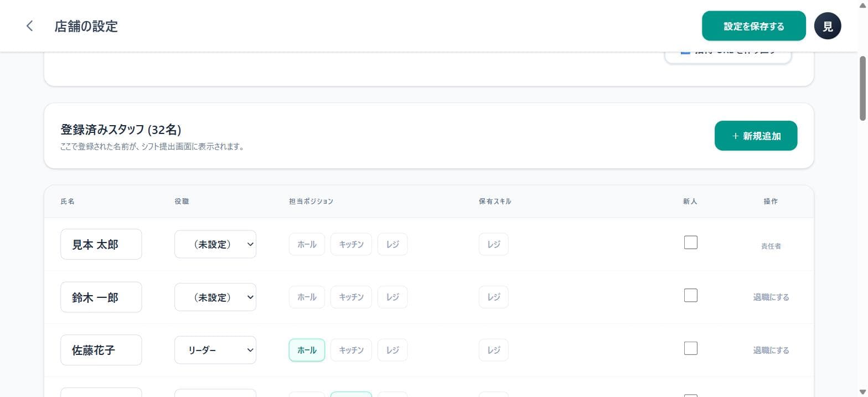Click the 保有スキル column header

[495, 202]
